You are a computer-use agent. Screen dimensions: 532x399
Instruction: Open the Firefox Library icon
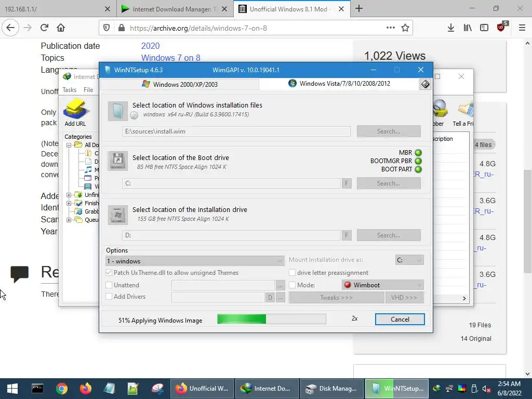468,28
